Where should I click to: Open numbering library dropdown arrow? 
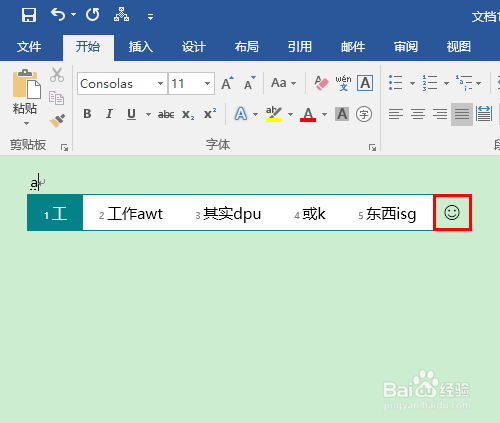[x=446, y=83]
